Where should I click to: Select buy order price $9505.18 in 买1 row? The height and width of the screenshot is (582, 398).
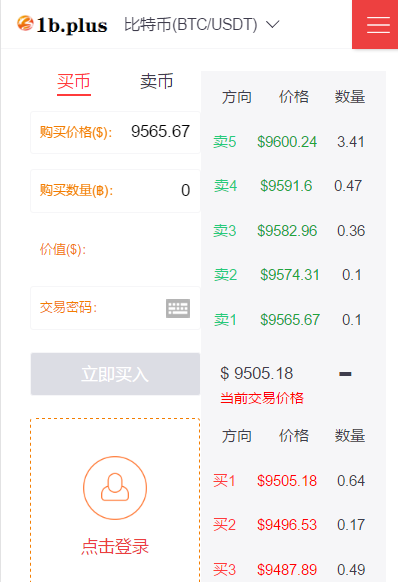click(x=287, y=481)
